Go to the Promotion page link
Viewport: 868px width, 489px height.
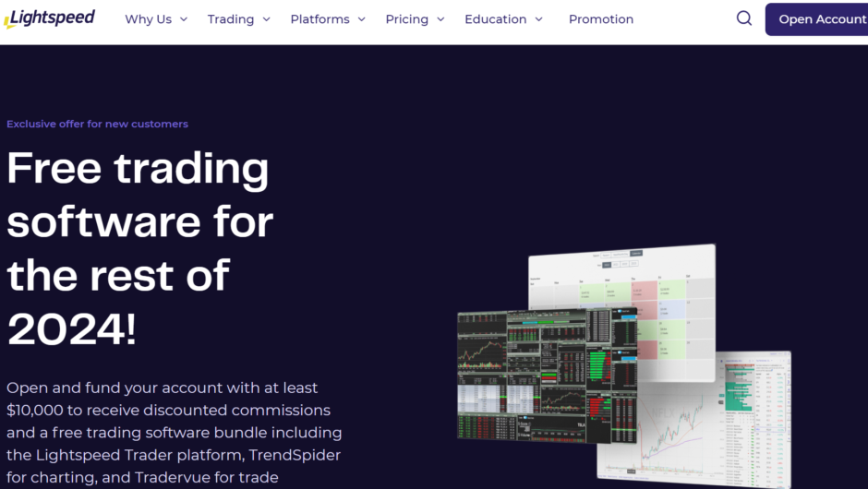pyautogui.click(x=600, y=19)
